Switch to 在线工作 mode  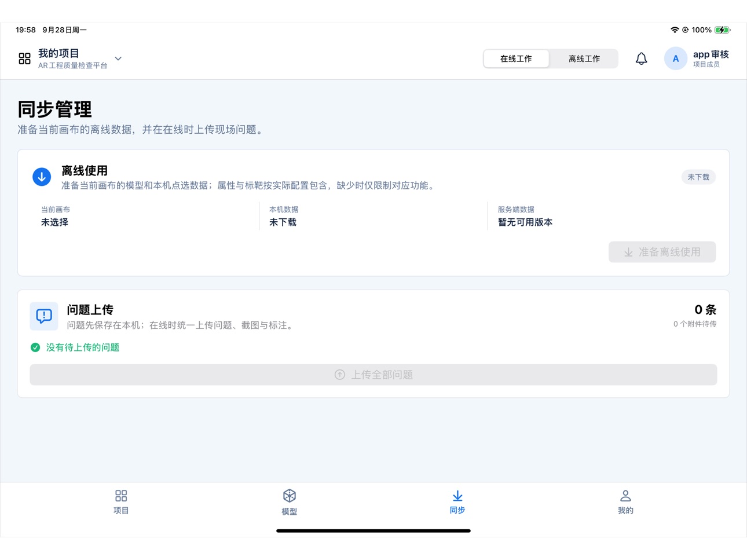[516, 58]
